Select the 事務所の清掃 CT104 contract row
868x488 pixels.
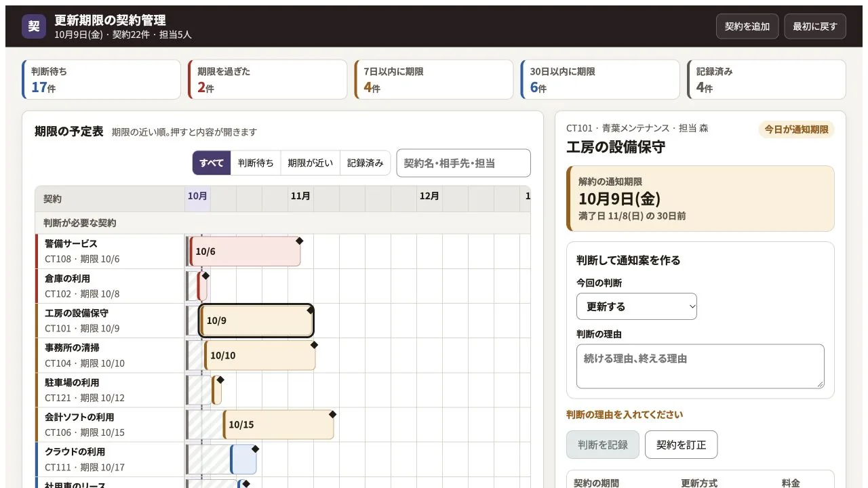coord(110,355)
